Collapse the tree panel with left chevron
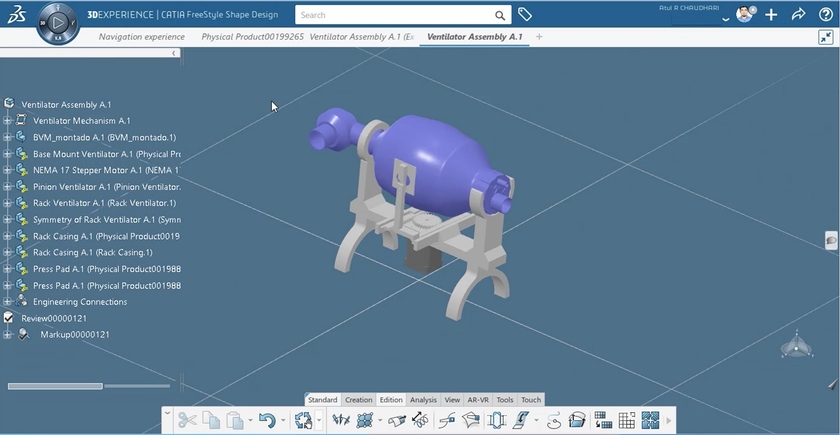The image size is (840, 435). [x=175, y=53]
